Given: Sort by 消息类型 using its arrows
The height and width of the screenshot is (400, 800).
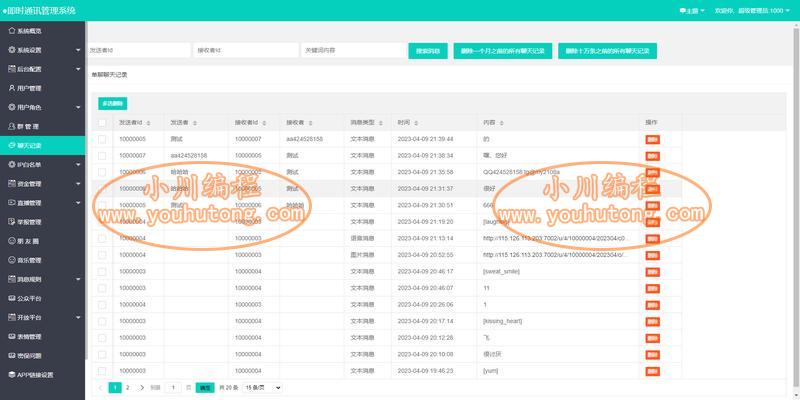Looking at the screenshot, I should (x=381, y=123).
